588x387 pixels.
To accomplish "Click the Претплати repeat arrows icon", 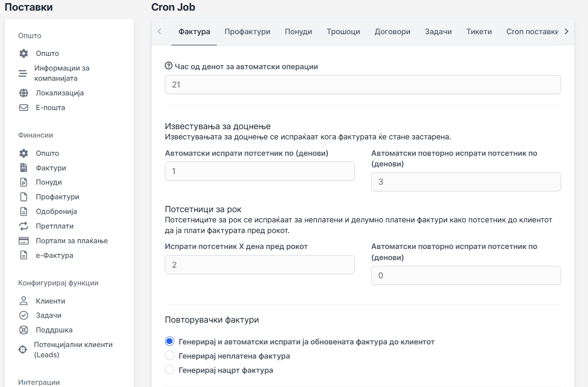I will click(x=24, y=226).
